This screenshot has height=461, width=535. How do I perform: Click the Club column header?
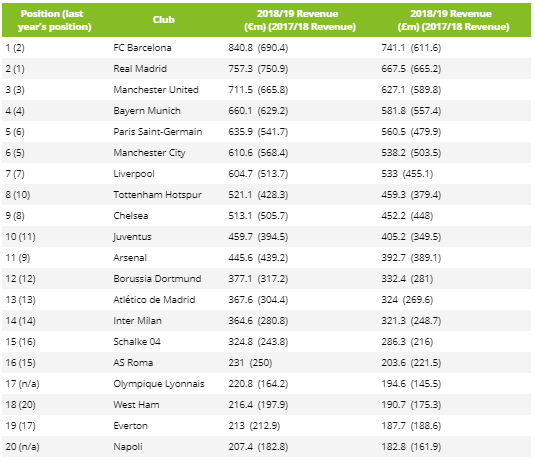163,20
